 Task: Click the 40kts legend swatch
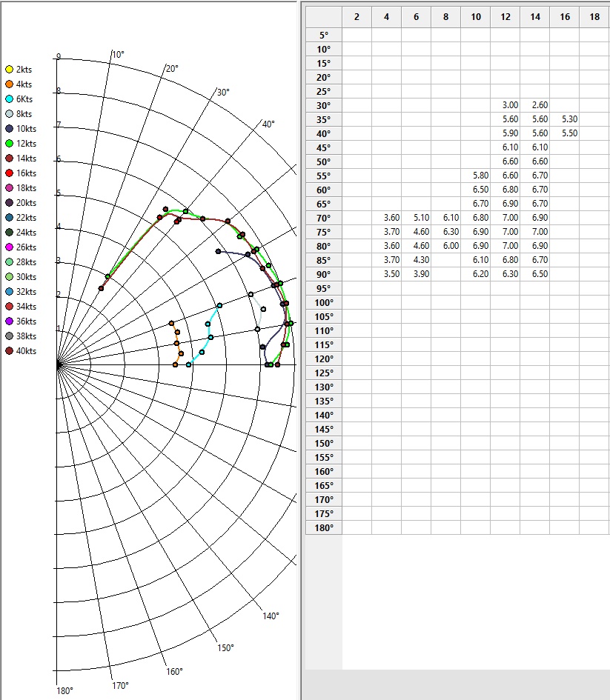coord(9,350)
